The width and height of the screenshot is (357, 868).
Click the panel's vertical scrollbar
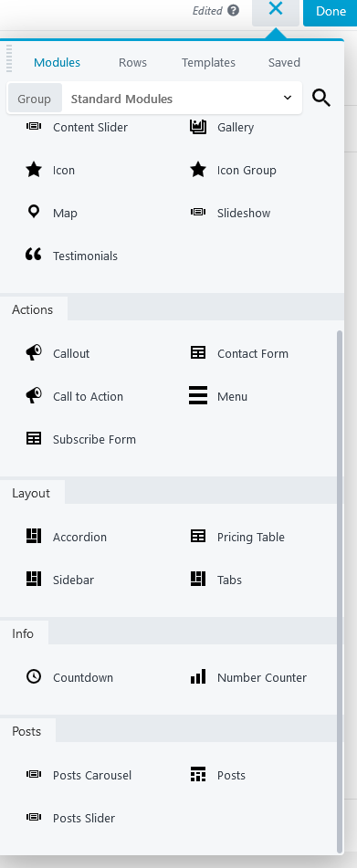point(340,592)
